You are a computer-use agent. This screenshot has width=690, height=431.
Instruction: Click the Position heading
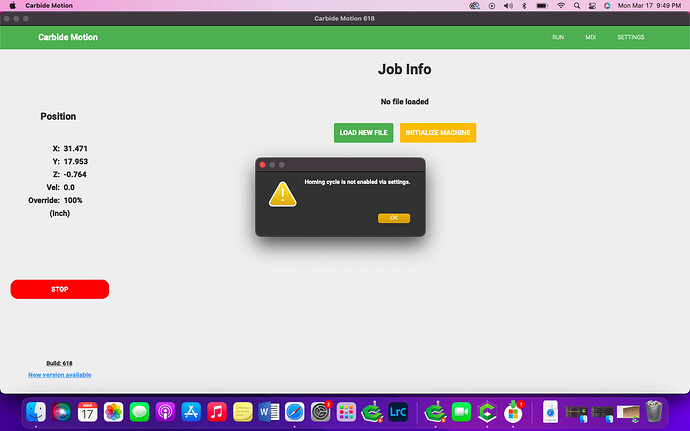point(58,116)
